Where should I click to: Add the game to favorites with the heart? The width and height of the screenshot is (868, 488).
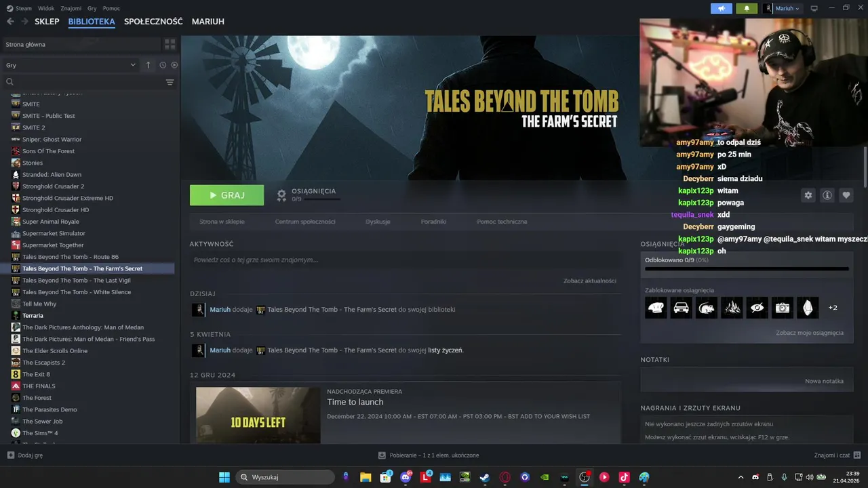pyautogui.click(x=846, y=195)
